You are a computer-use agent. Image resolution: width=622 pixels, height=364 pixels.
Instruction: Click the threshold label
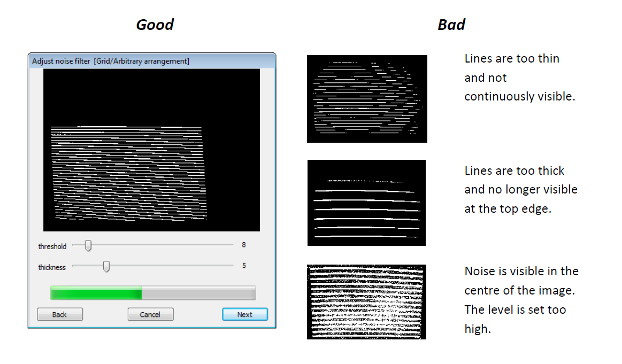tap(52, 246)
